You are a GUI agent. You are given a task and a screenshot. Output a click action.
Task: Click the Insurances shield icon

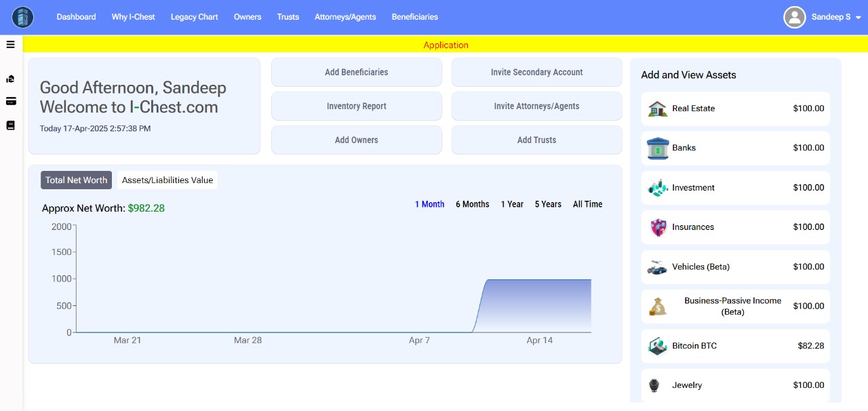pos(657,227)
